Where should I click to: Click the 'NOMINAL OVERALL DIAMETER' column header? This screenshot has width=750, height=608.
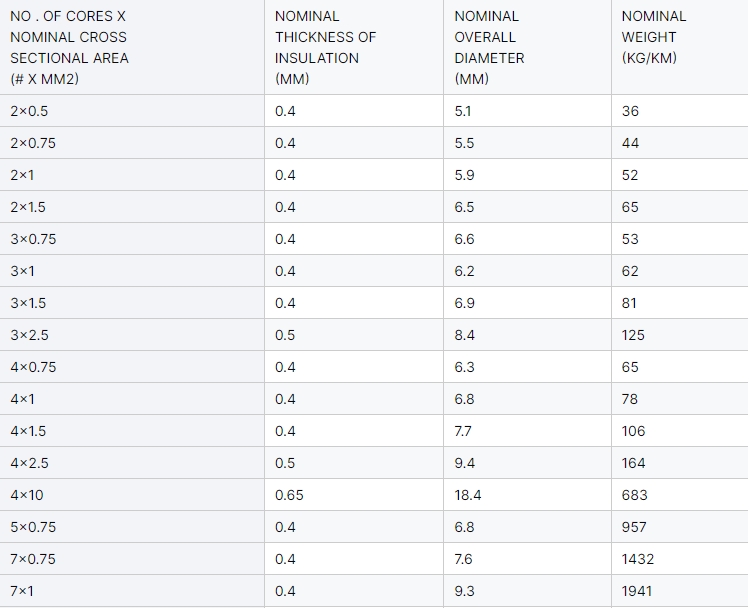(x=489, y=47)
